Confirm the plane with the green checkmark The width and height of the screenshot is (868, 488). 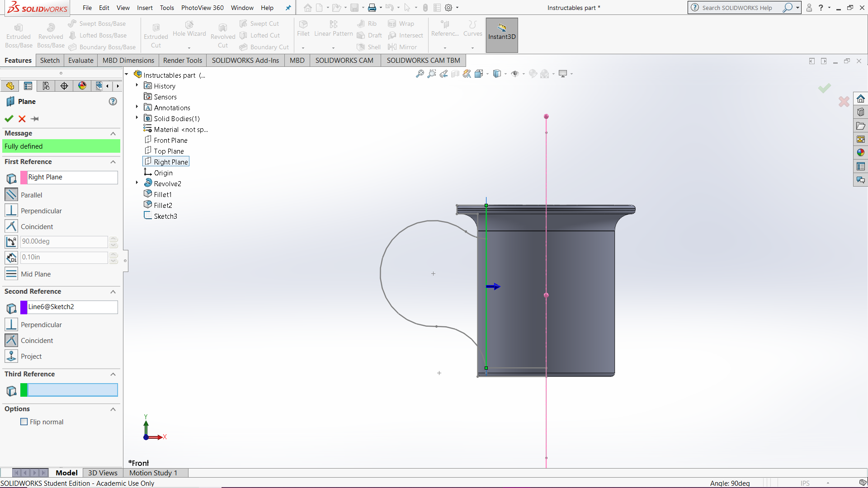click(9, 118)
